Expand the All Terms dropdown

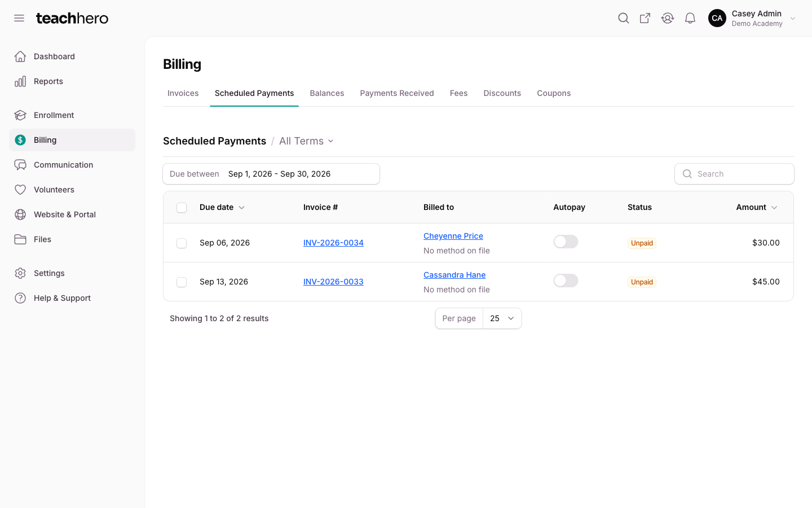[x=306, y=141]
